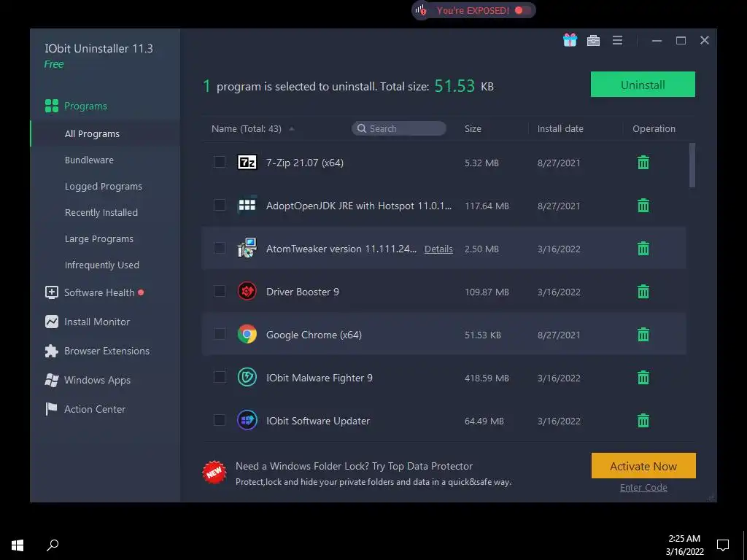Tick the checkbox for IObit Software Updater
This screenshot has width=747, height=560.
[219, 420]
